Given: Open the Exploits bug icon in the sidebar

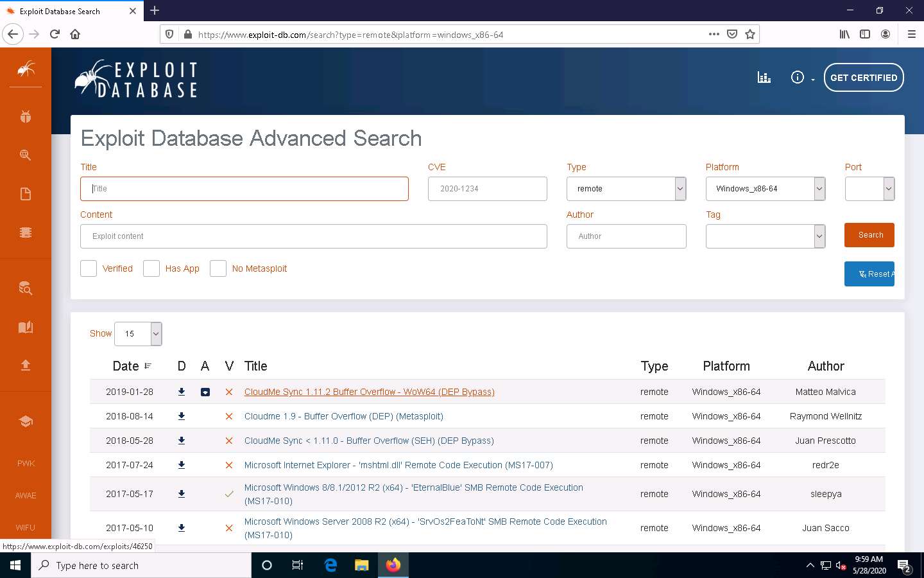Looking at the screenshot, I should (26, 117).
